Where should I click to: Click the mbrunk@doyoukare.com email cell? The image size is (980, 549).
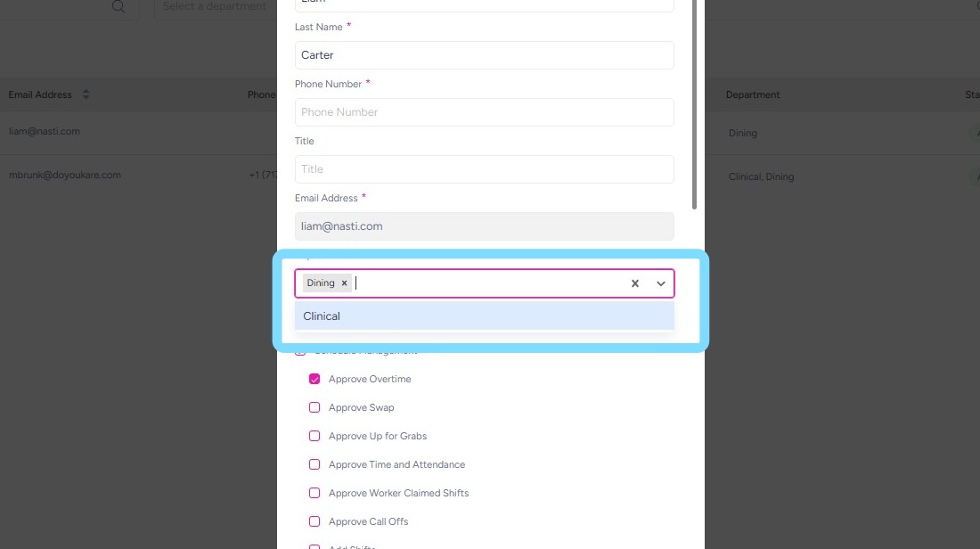point(64,176)
